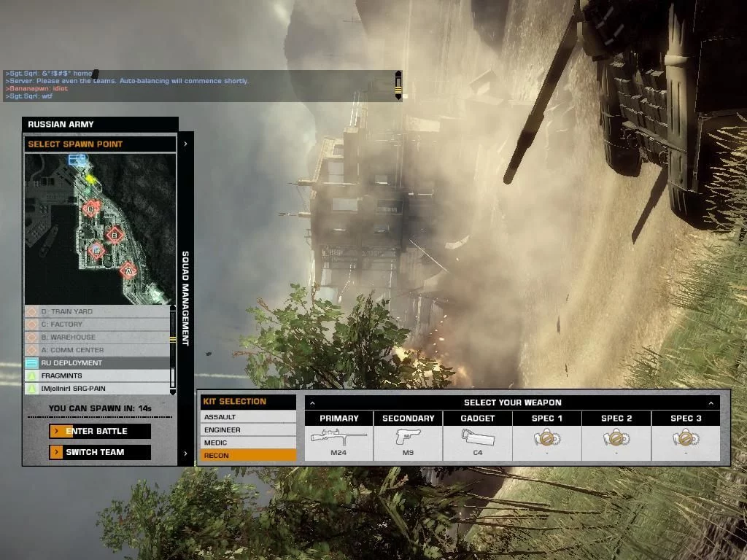Select the B flag on the minimap
This screenshot has height=560, width=747.
pos(115,235)
